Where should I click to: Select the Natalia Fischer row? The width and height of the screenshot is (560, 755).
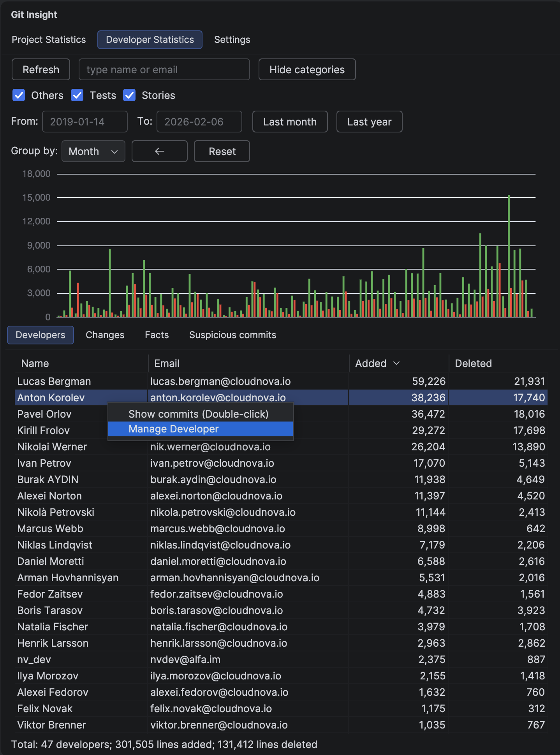point(281,626)
